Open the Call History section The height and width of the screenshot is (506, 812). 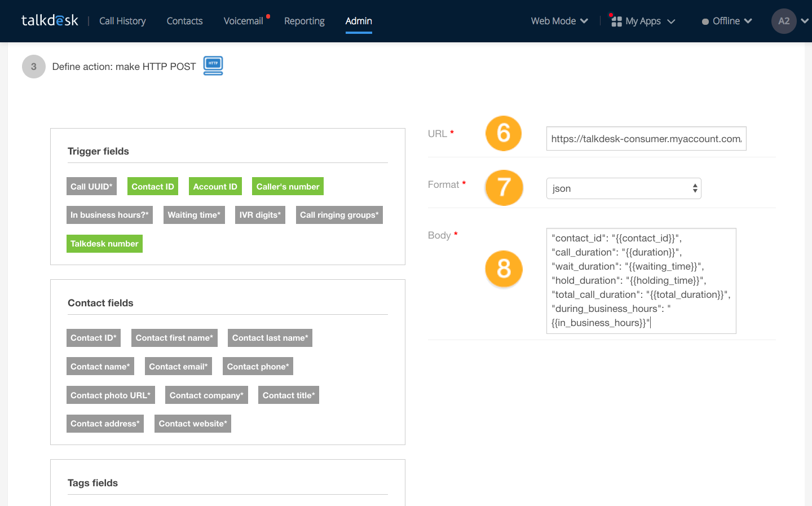122,20
